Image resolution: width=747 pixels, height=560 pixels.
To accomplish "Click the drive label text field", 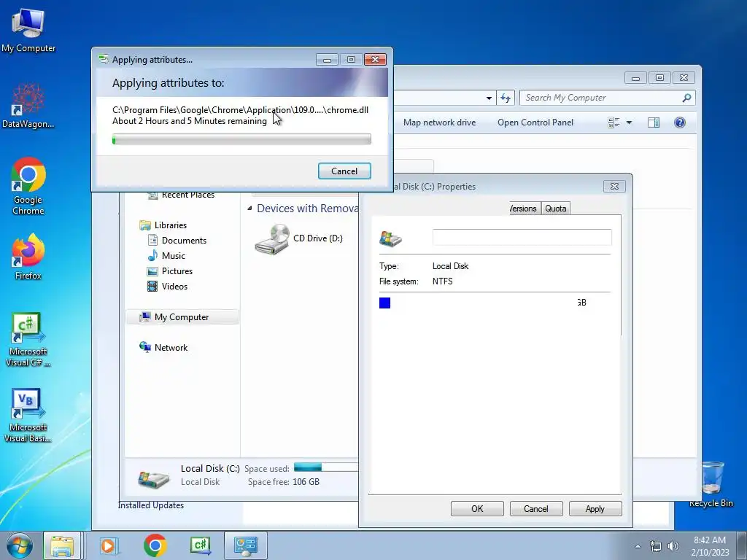I will pos(522,238).
